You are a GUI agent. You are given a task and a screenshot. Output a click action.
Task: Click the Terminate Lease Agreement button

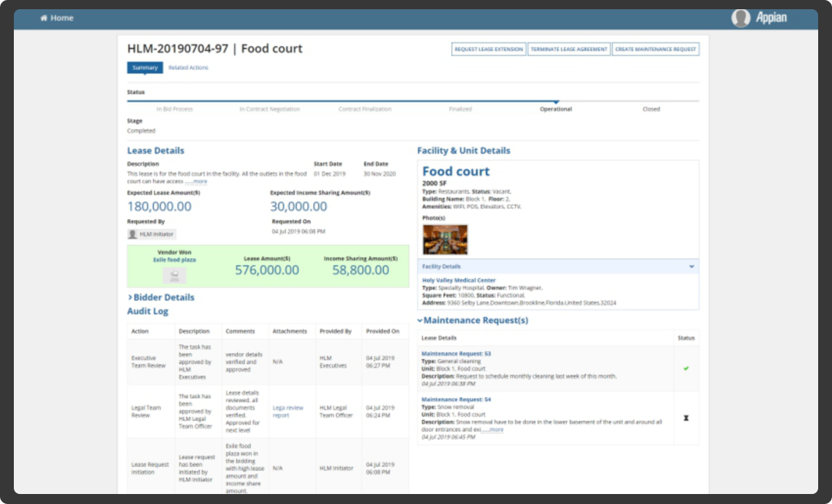[568, 48]
